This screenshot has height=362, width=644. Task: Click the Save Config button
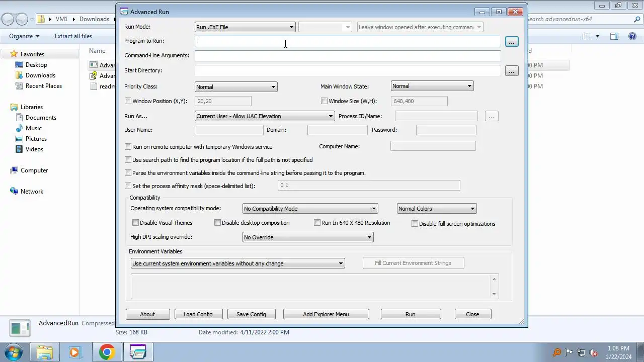tap(251, 314)
